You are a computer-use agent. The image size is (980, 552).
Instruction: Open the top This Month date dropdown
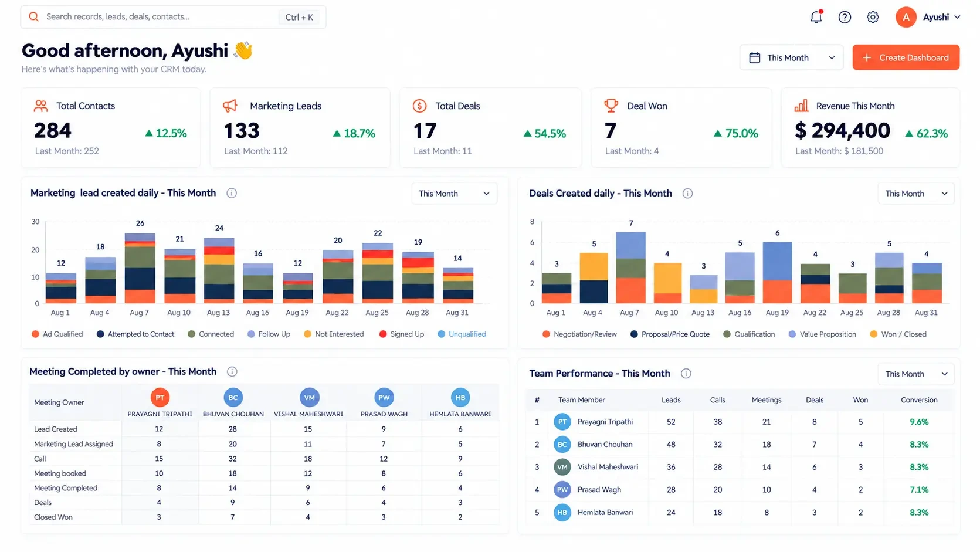(x=791, y=57)
